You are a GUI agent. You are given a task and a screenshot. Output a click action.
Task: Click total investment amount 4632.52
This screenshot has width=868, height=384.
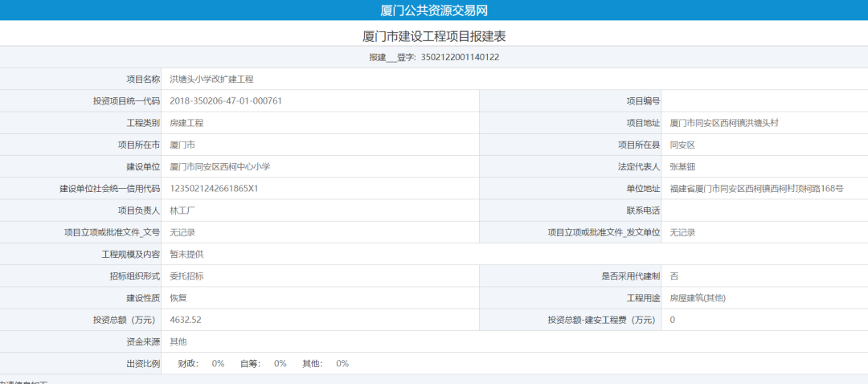(185, 320)
